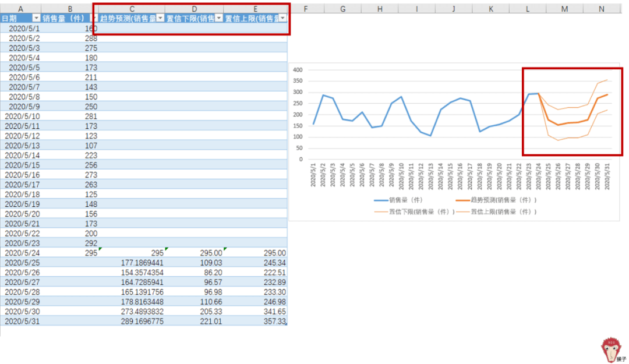The height and width of the screenshot is (364, 629).
Task: Select the cell containing 143
Action: point(70,87)
